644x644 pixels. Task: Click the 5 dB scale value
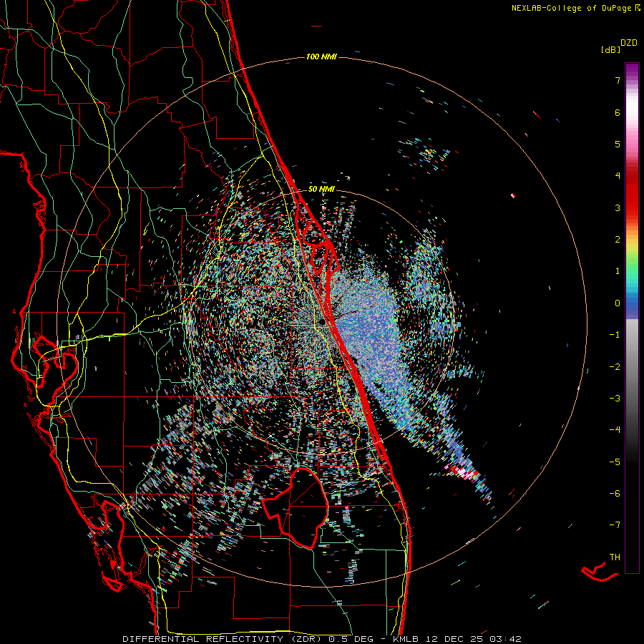pyautogui.click(x=618, y=144)
